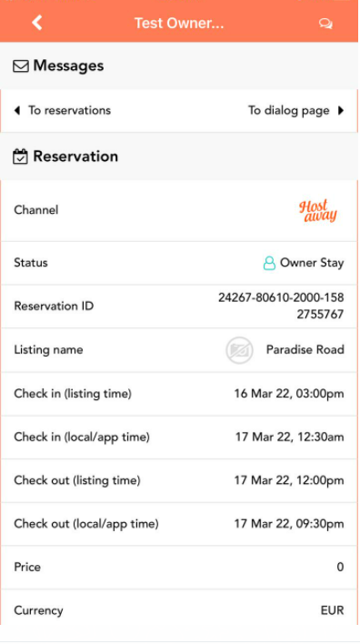Click the left triangle before To reservations
Screen dimensions: 360x644
[17, 110]
